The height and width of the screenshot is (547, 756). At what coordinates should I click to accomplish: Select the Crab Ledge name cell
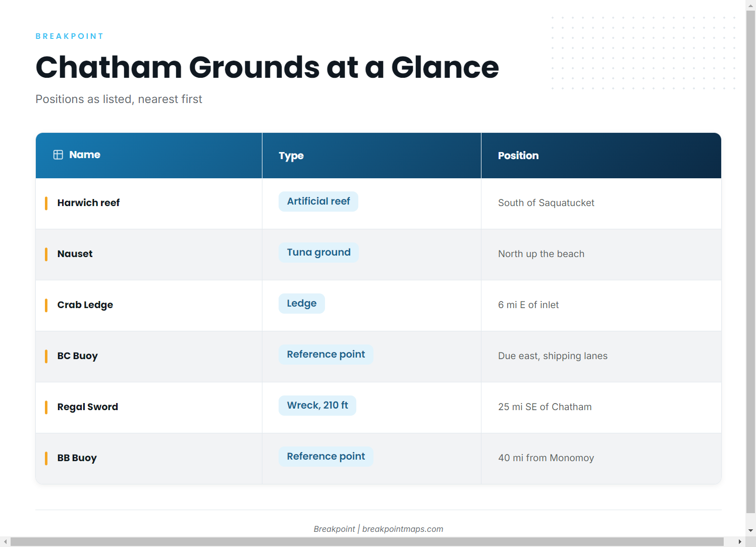[149, 306]
